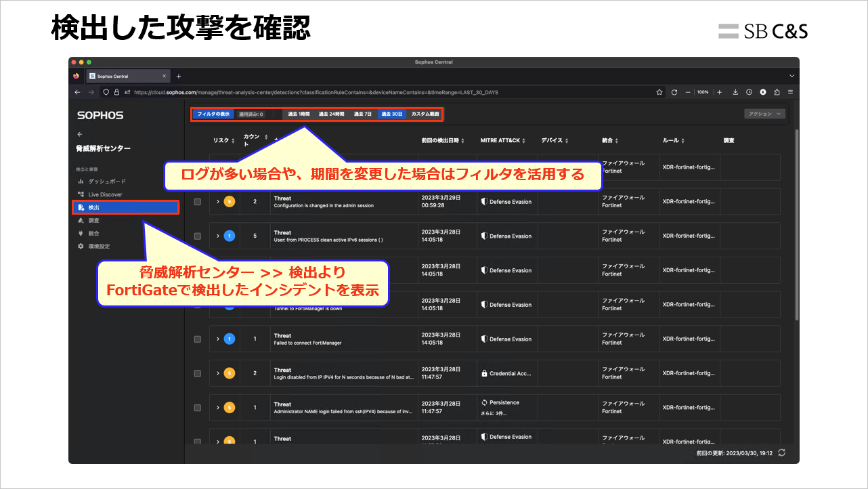Viewport: 868px width, 489px height.
Task: Click the 100% zoom level indicator
Action: [703, 92]
